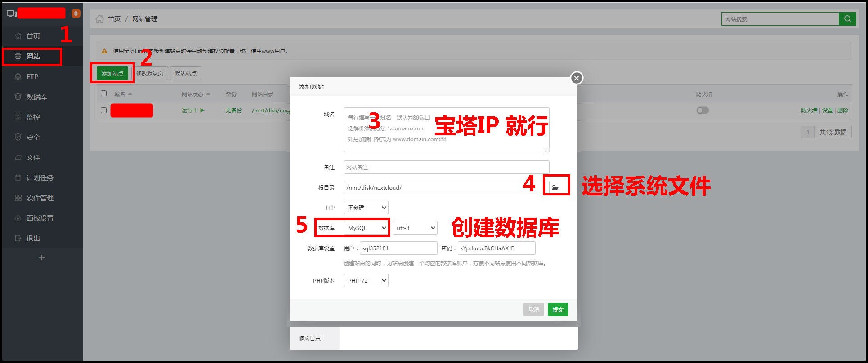Click the database 用户 field sql352181
868x363 pixels.
(x=398, y=248)
